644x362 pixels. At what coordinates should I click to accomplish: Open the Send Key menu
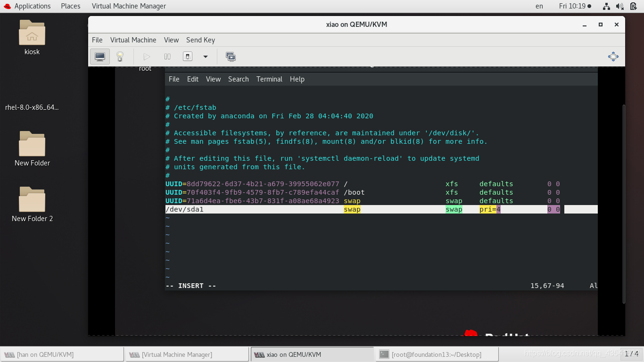200,40
